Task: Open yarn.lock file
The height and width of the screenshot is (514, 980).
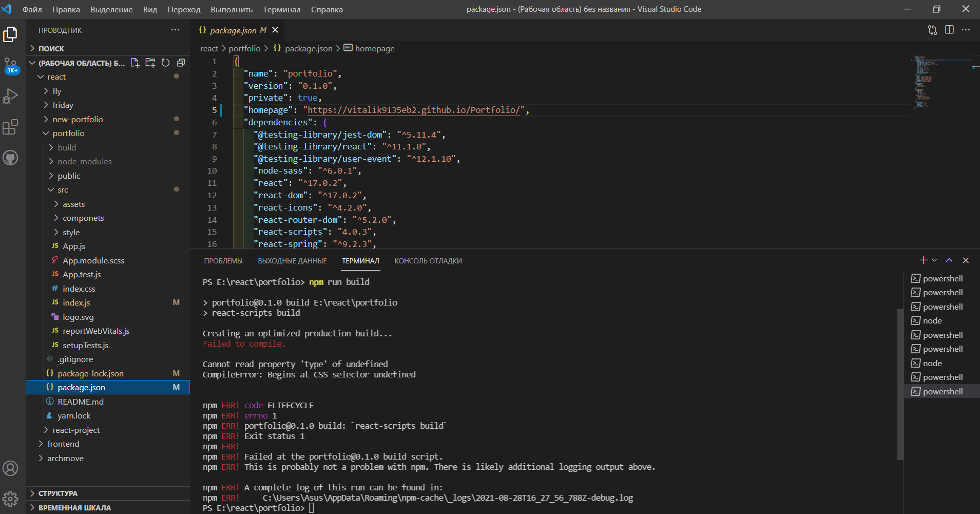Action: click(108, 415)
